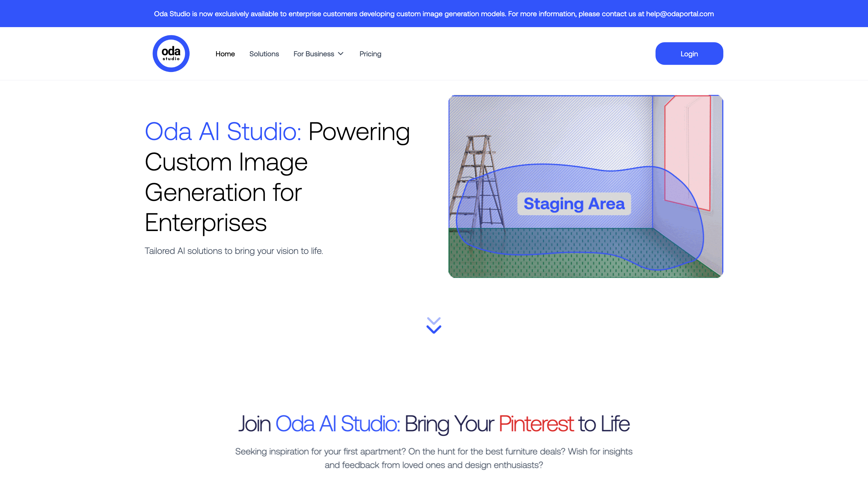This screenshot has height=488, width=868.
Task: Click the hero staging image thumbnail
Action: click(x=586, y=186)
